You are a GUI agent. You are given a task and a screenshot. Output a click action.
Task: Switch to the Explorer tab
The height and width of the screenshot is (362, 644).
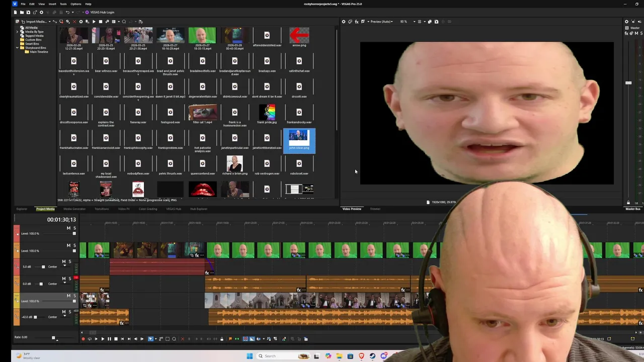(x=22, y=209)
